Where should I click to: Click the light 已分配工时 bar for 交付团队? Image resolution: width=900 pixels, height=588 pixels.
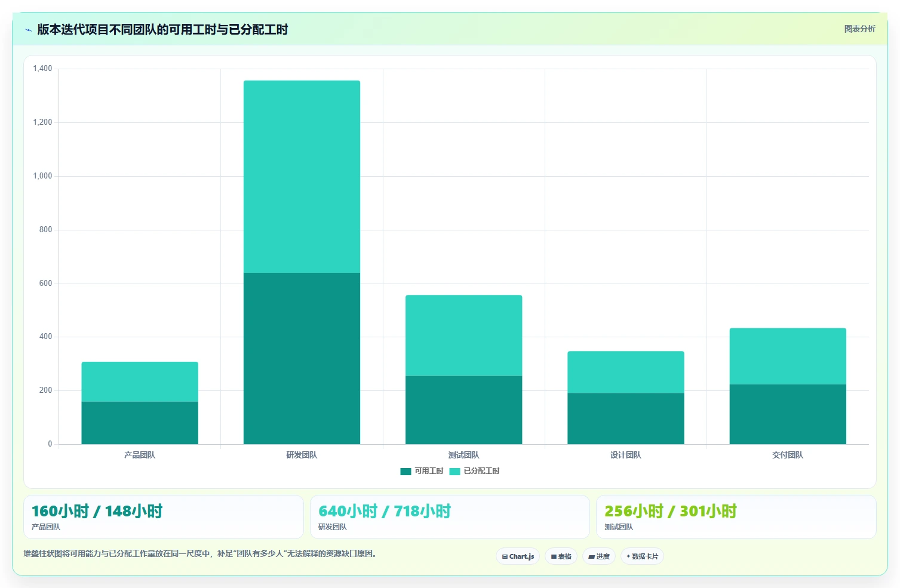pos(788,356)
